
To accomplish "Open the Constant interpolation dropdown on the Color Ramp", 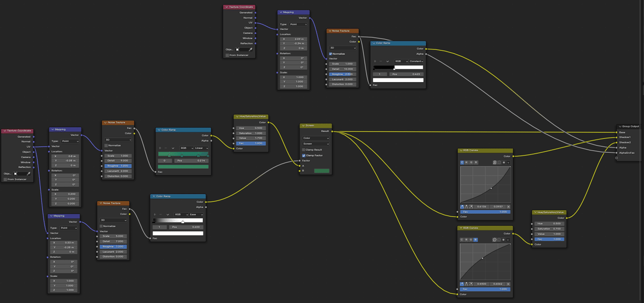I will (416, 61).
